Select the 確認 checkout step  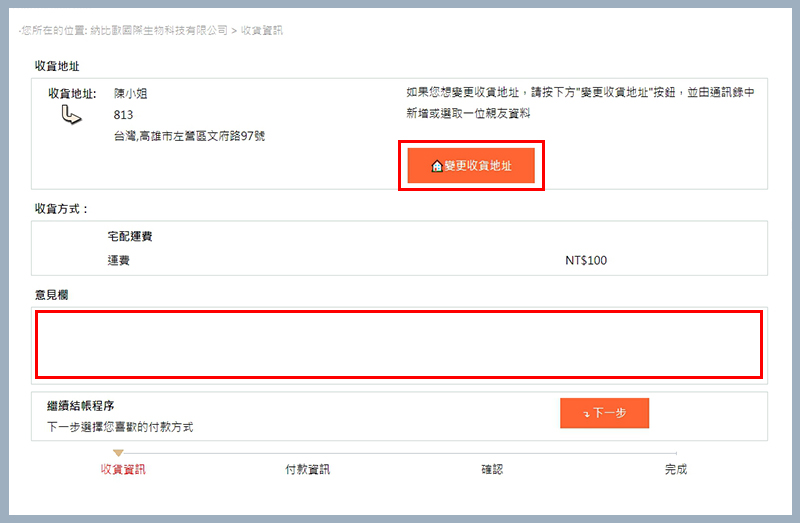tap(492, 469)
